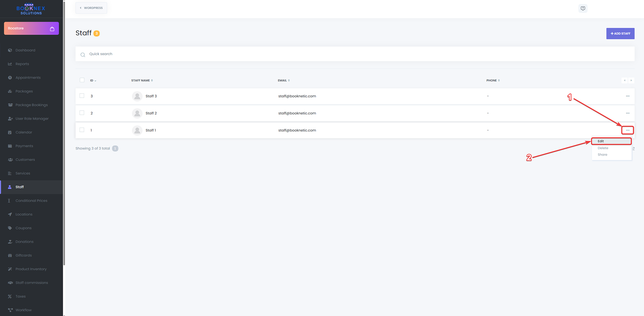
Task: Click the Dashboard icon in sidebar
Action: (10, 50)
